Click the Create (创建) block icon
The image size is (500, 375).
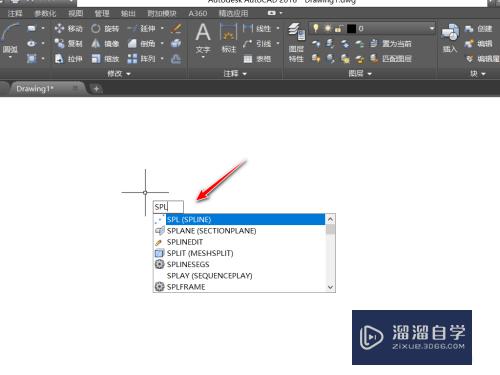pos(478,29)
